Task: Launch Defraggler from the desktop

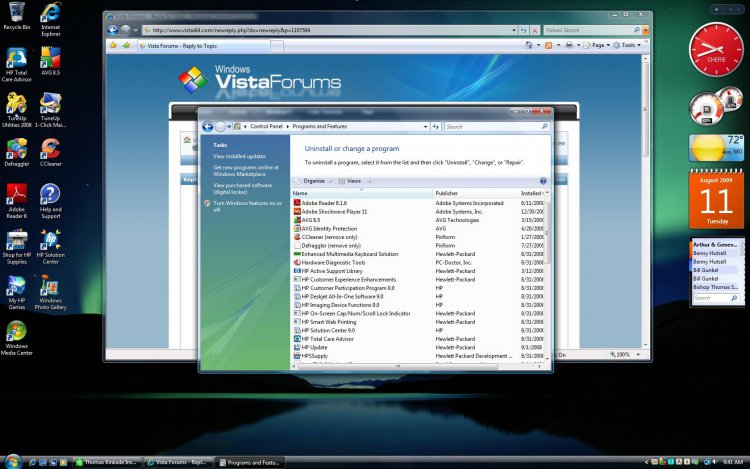Action: [16, 152]
